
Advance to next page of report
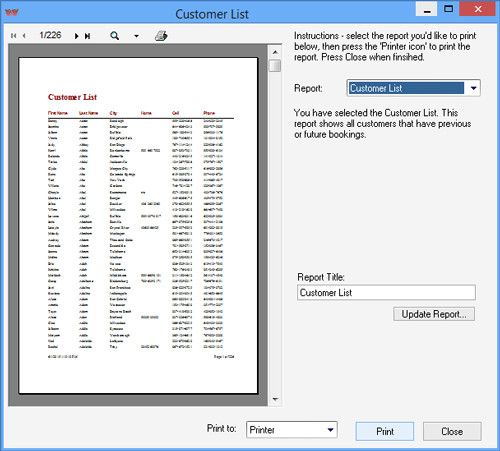click(77, 36)
